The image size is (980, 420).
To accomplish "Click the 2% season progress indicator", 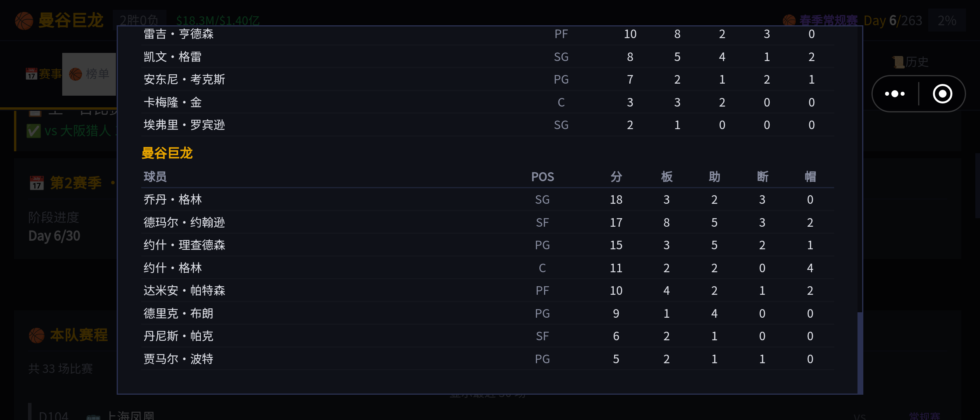I will (x=947, y=21).
